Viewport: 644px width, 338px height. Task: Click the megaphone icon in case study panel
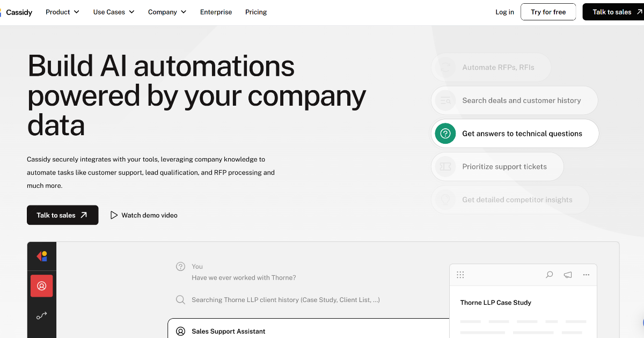pyautogui.click(x=568, y=275)
